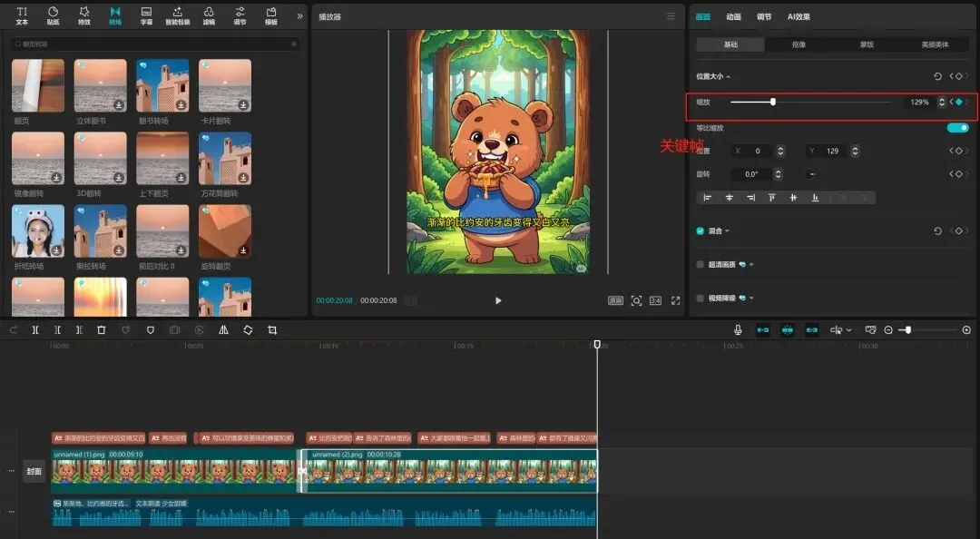Select the 立体翻书 transition thumbnail
980x539 pixels.
(100, 85)
